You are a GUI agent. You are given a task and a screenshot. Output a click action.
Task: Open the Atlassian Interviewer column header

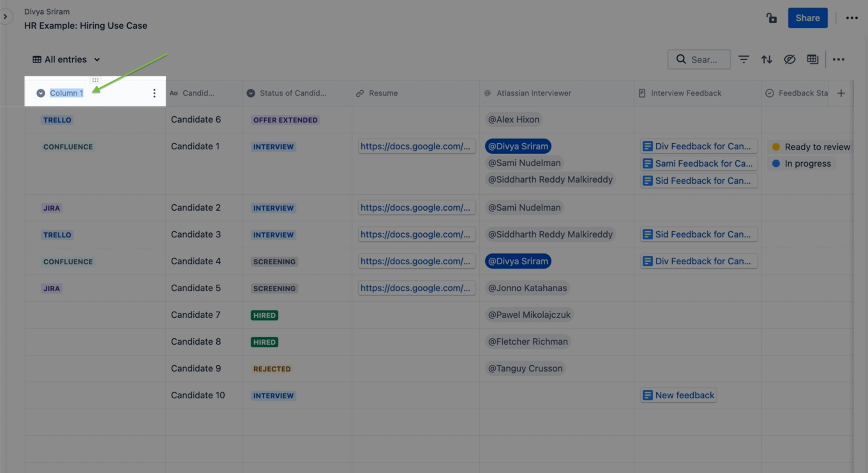557,93
